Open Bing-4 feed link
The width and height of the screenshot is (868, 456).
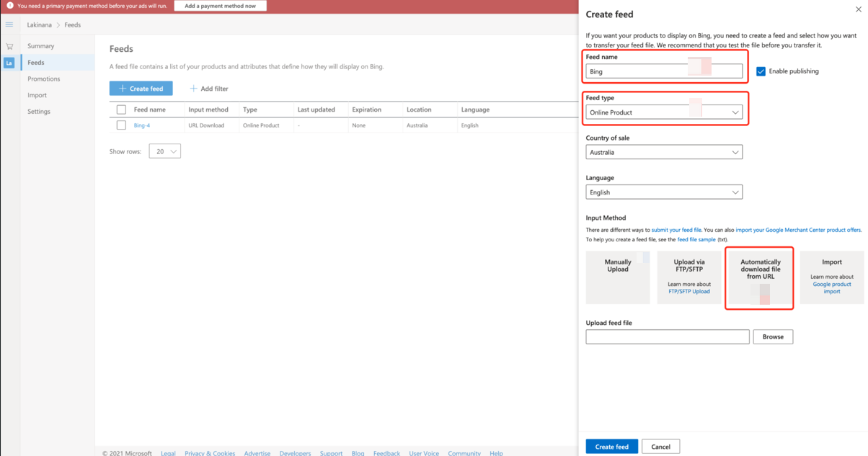tap(142, 125)
